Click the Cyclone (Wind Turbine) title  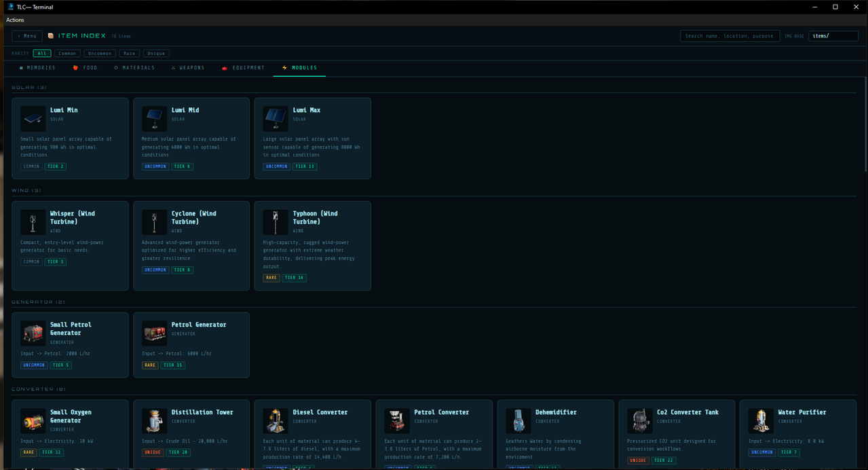pos(194,217)
